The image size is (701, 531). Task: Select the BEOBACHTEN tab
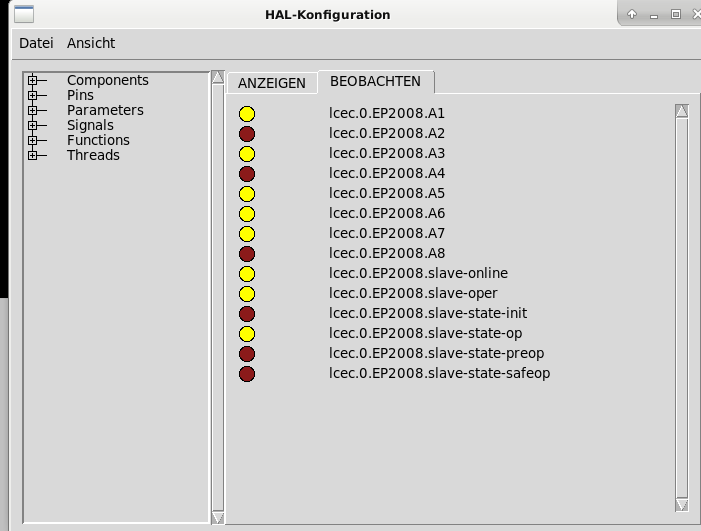click(376, 81)
